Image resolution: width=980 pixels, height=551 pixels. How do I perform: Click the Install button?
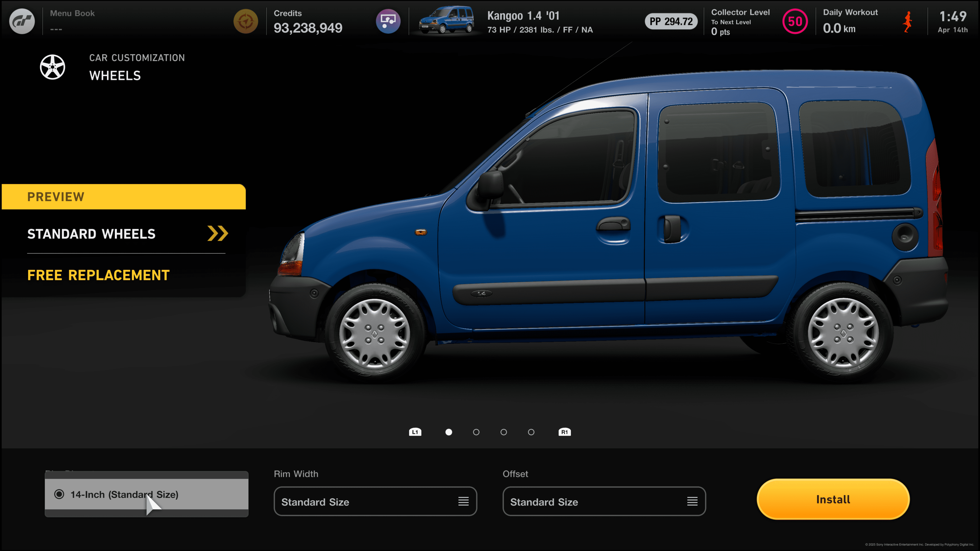click(x=833, y=499)
